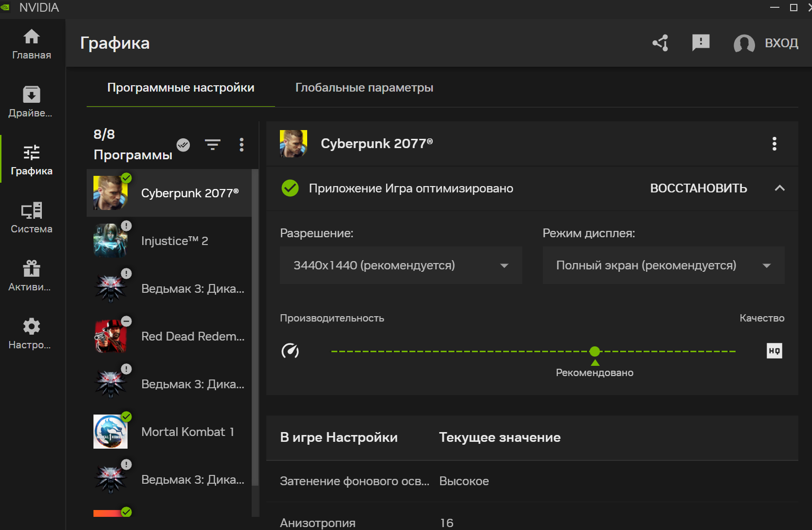
Task: Switch to Глобальные параметры tab
Action: pyautogui.click(x=364, y=88)
